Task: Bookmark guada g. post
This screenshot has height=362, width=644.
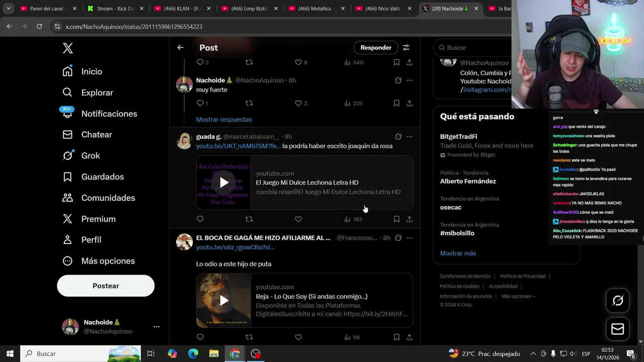Action: click(396, 219)
